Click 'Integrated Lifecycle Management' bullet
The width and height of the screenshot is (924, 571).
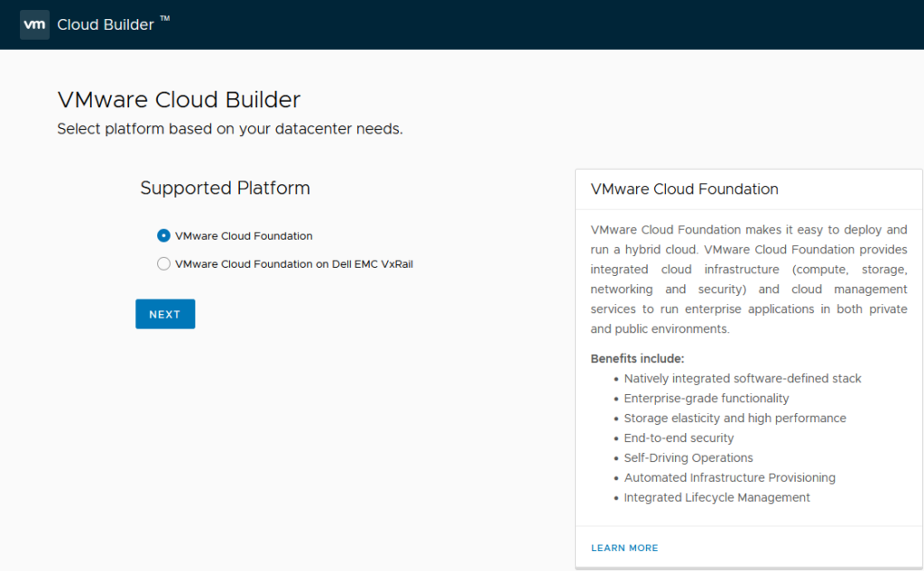716,497
